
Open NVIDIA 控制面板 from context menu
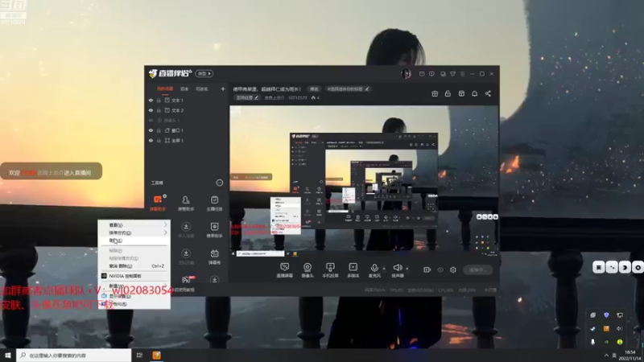click(134, 276)
